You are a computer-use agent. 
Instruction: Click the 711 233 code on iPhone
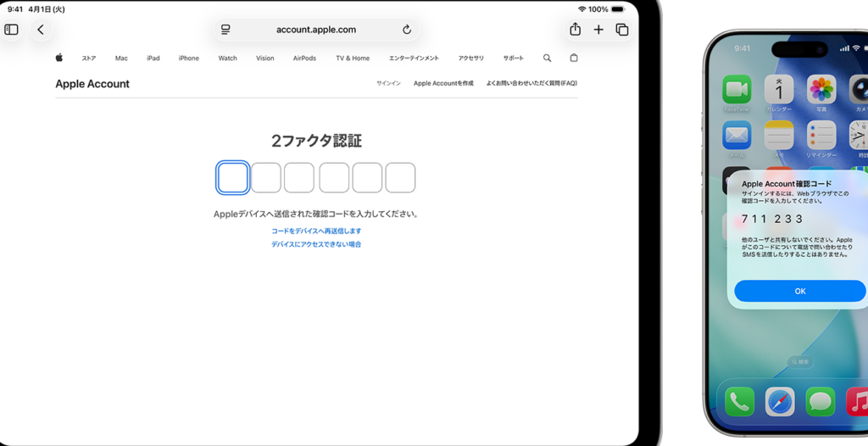771,219
